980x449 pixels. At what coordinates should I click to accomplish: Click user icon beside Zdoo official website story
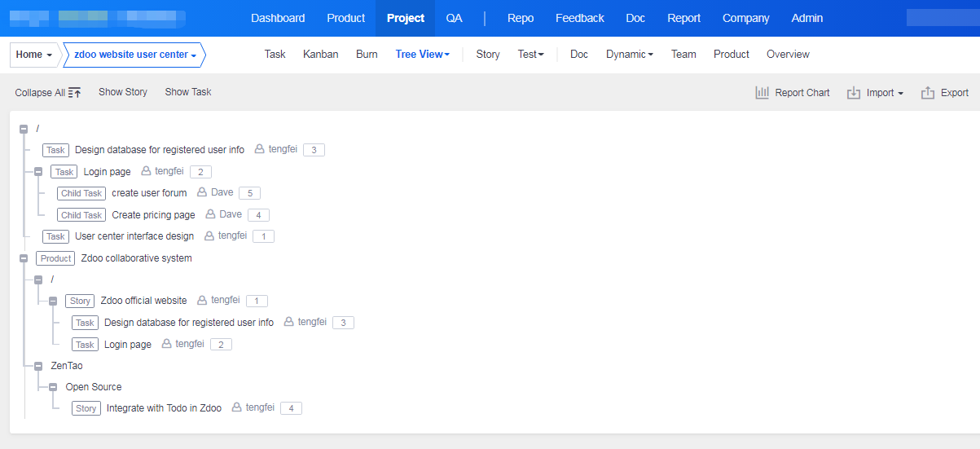203,301
